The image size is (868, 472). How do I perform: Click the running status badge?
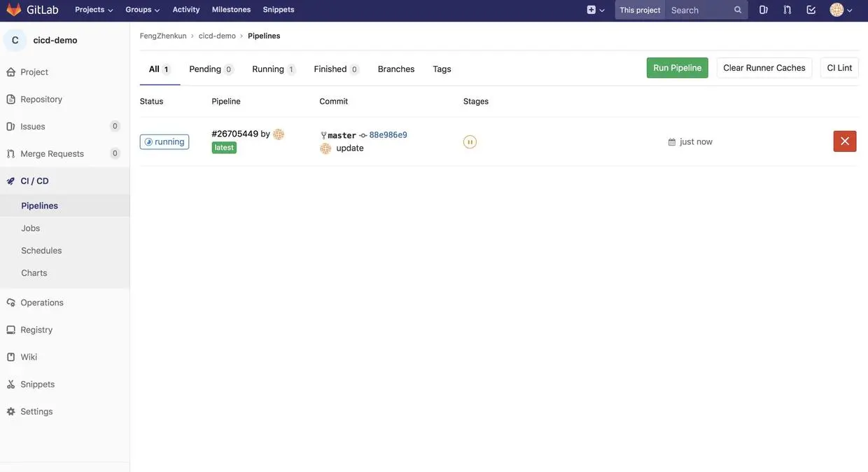pyautogui.click(x=164, y=142)
